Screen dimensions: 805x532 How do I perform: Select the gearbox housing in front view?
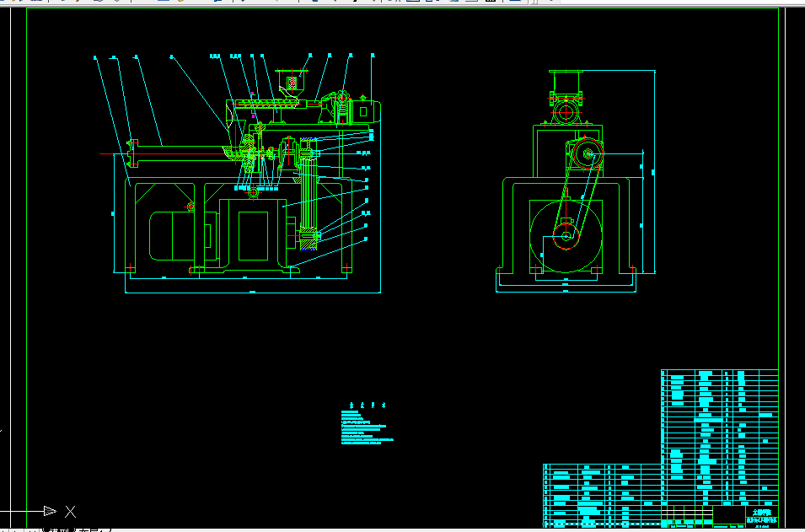252,234
